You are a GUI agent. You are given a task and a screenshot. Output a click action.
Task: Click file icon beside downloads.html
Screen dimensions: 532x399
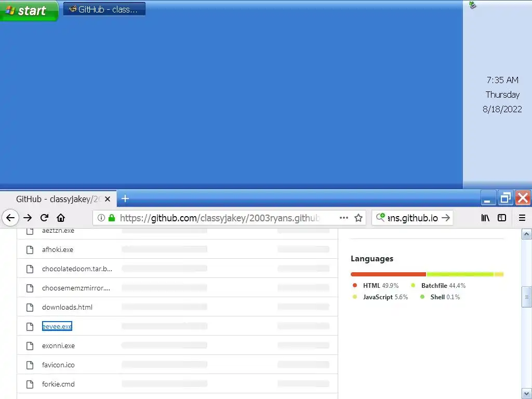30,308
